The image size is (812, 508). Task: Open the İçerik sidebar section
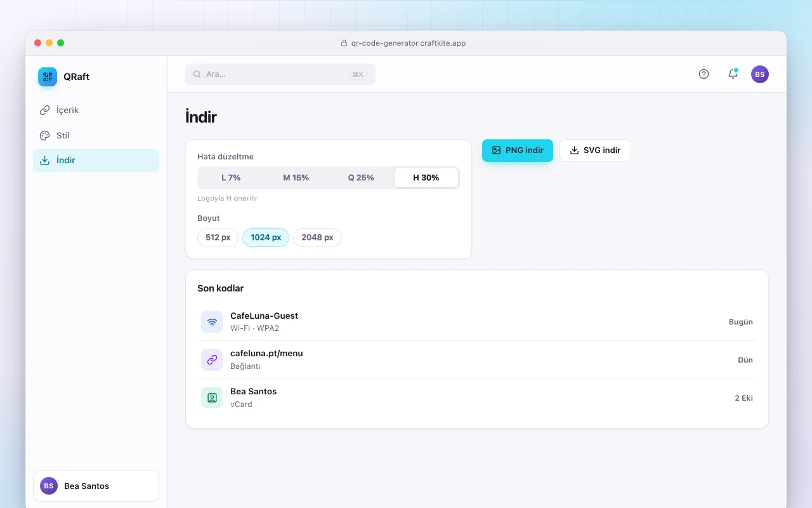(96, 110)
